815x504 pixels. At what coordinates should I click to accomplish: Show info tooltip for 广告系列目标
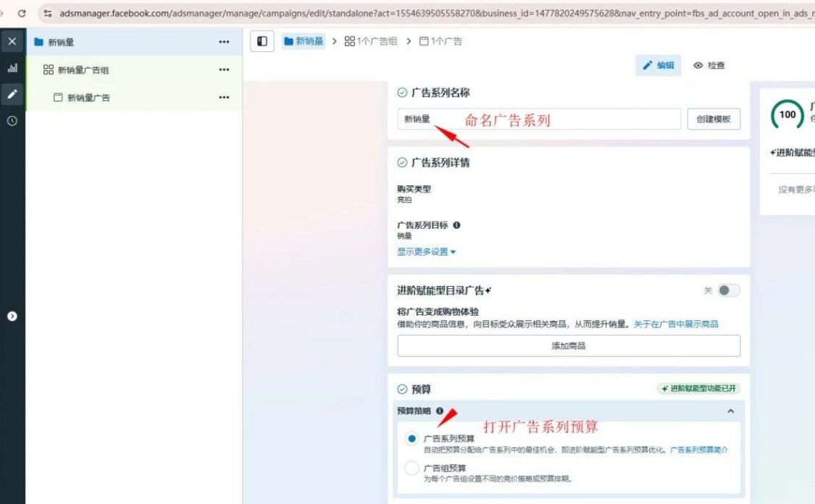456,225
